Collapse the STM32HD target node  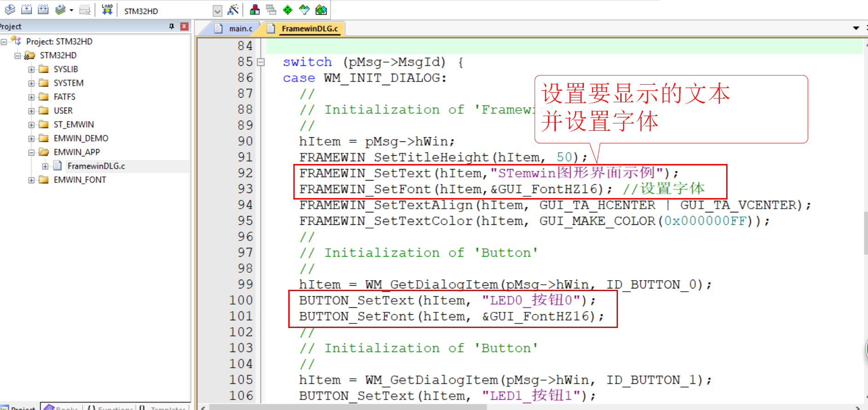coord(17,56)
